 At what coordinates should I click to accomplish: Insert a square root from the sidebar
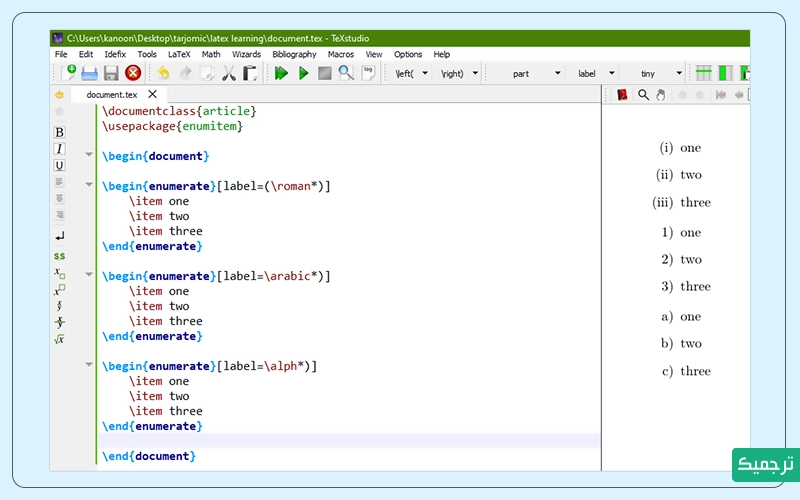[59, 339]
